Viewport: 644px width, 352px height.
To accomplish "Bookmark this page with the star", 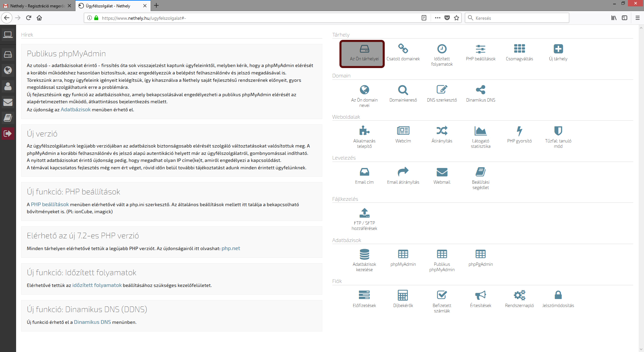I will point(457,18).
